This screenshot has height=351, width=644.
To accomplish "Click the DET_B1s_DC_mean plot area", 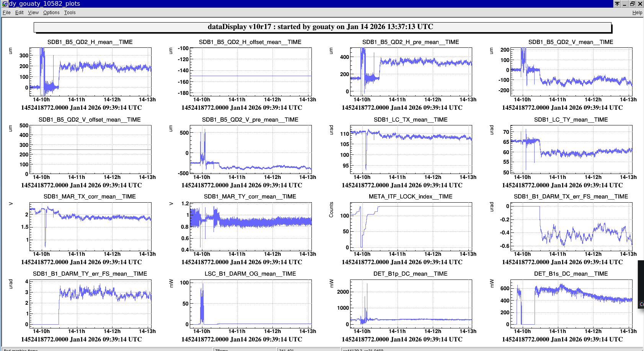I will pos(571,304).
